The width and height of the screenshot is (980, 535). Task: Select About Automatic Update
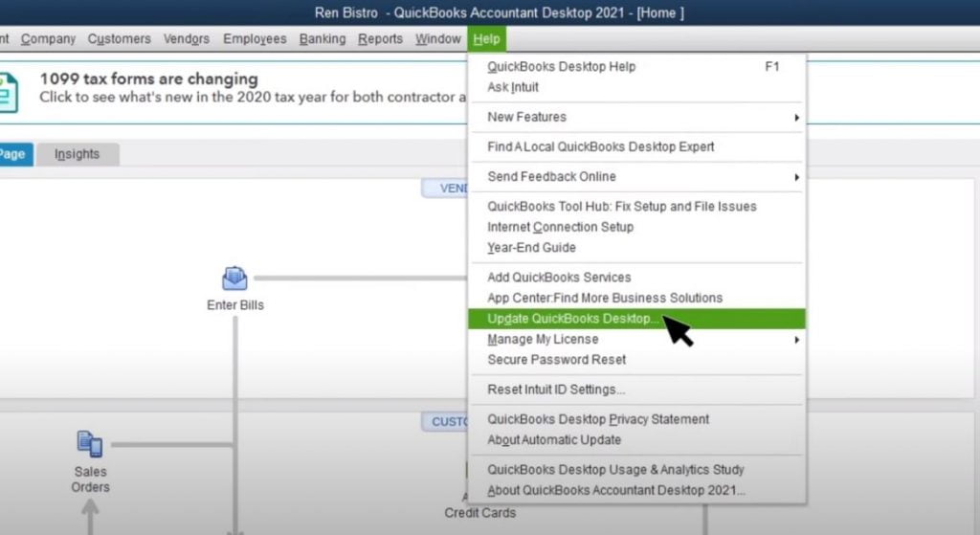pyautogui.click(x=636, y=439)
